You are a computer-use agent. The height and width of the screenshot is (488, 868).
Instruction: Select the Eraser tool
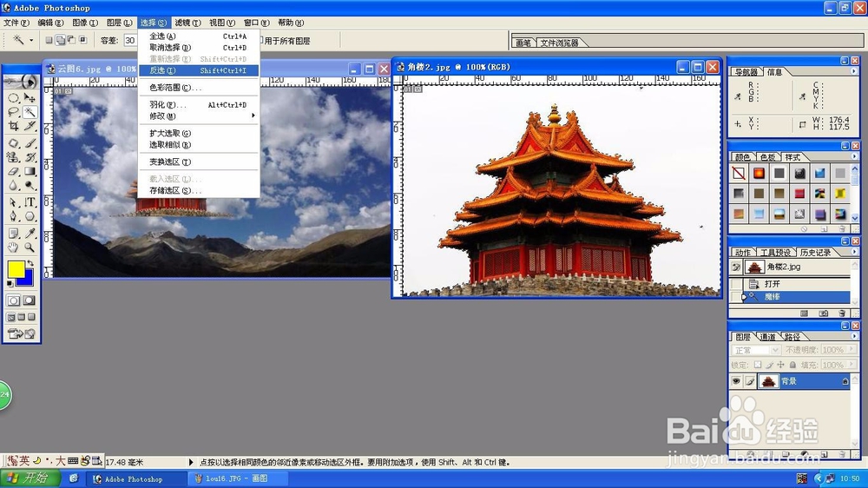[14, 172]
